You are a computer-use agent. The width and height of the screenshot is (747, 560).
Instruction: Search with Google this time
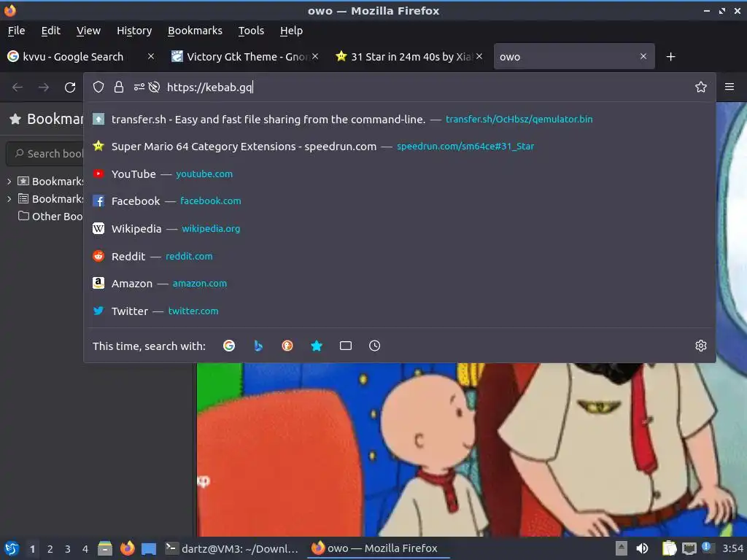click(x=228, y=346)
